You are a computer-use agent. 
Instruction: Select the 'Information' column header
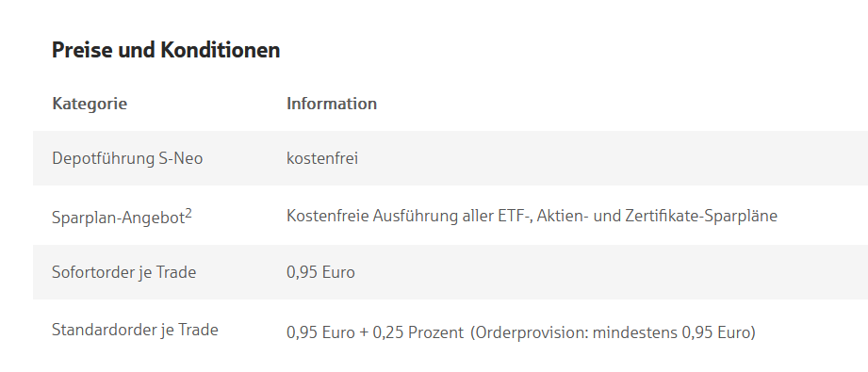pos(332,104)
